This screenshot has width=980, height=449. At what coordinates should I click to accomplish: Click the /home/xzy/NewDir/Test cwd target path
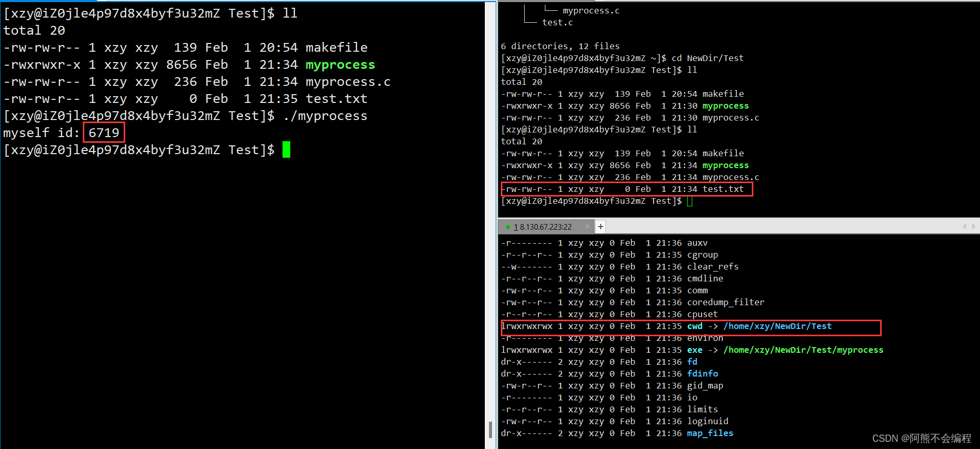point(777,326)
